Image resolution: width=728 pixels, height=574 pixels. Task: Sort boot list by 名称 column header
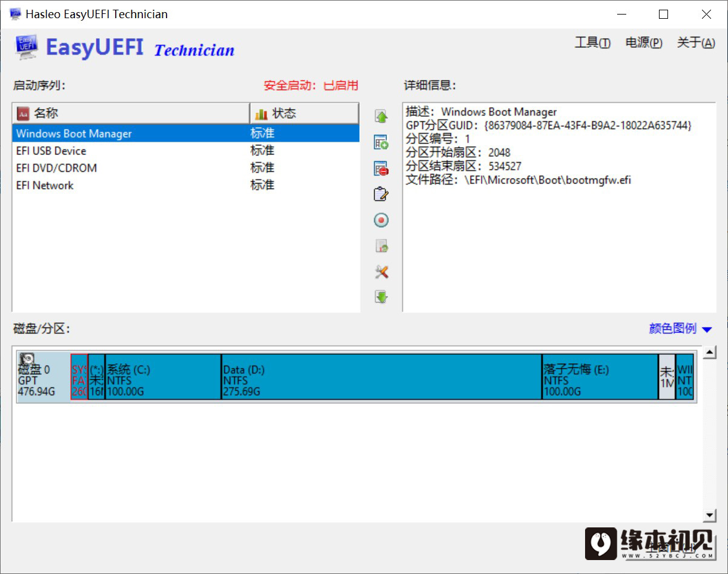(x=131, y=113)
